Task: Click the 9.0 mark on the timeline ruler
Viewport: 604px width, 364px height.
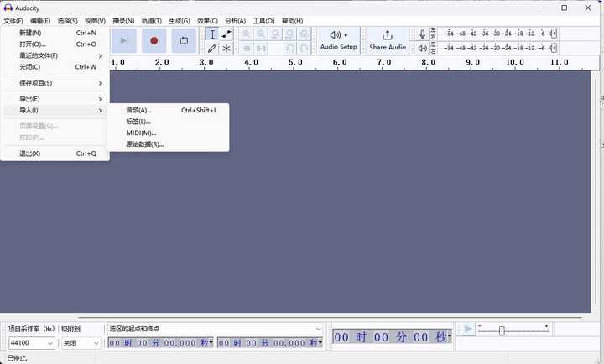Action: 472,62
